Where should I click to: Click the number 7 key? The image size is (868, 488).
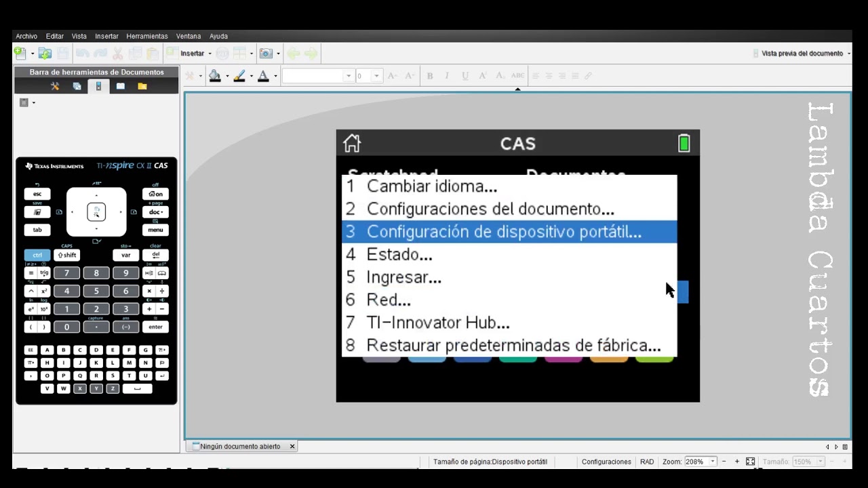(x=66, y=273)
